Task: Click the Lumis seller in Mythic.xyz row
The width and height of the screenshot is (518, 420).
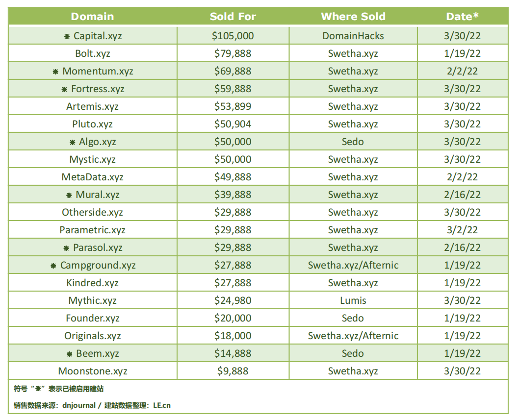Action: pos(353,300)
